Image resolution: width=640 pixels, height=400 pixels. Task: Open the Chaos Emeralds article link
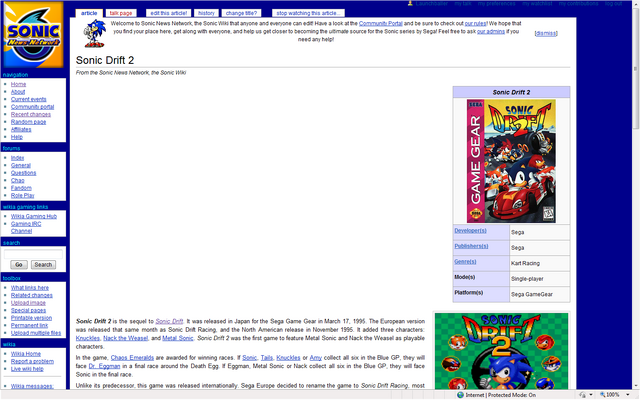click(x=132, y=358)
